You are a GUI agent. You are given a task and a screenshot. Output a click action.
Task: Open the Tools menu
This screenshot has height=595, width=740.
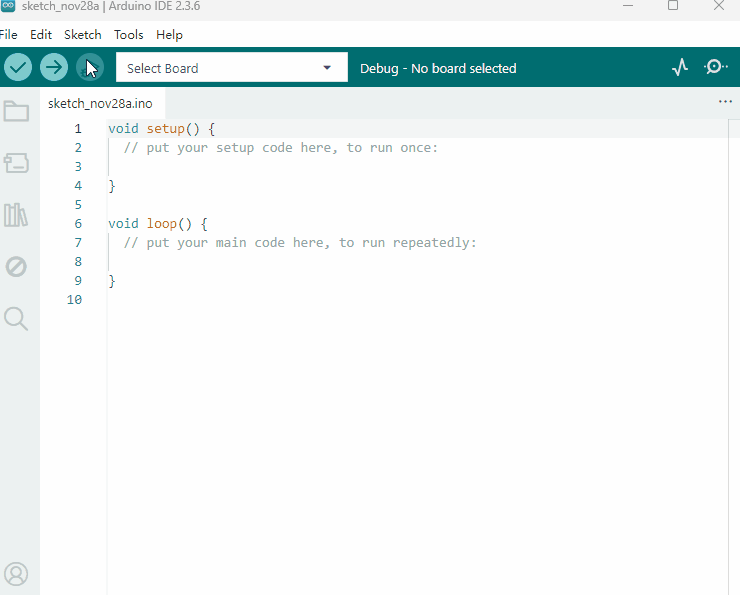click(x=128, y=35)
